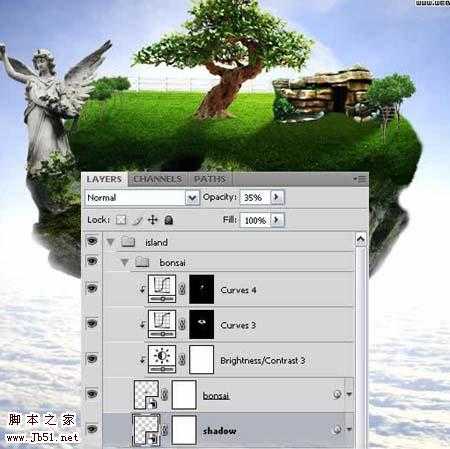The height and width of the screenshot is (449, 450).
Task: Hide the island group
Action: point(92,241)
